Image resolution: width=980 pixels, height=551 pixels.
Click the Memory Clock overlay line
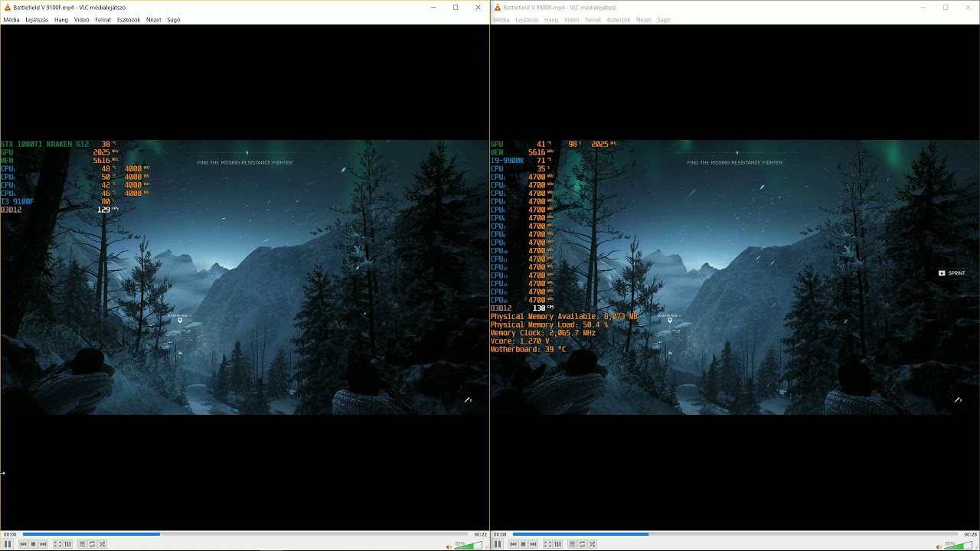[x=543, y=333]
